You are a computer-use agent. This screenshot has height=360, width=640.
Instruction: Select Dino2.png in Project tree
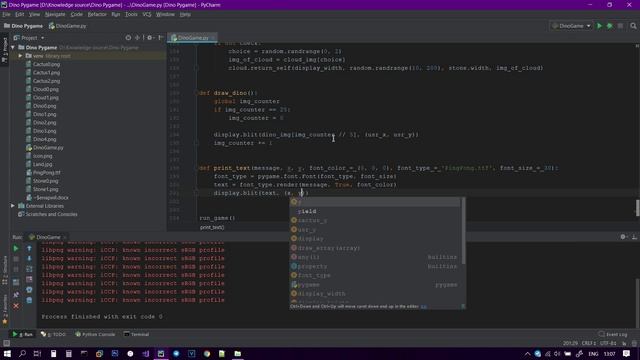click(x=44, y=122)
